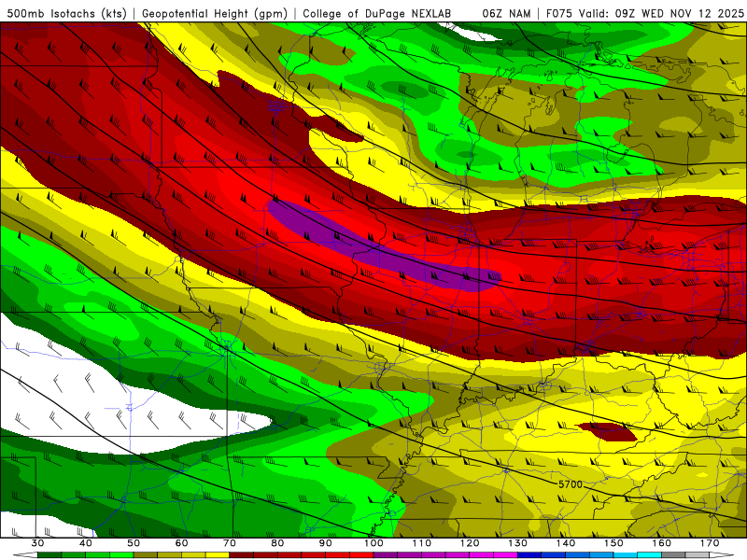Click the right arrow end of the color scale
The height and width of the screenshot is (560, 747).
tap(721, 554)
